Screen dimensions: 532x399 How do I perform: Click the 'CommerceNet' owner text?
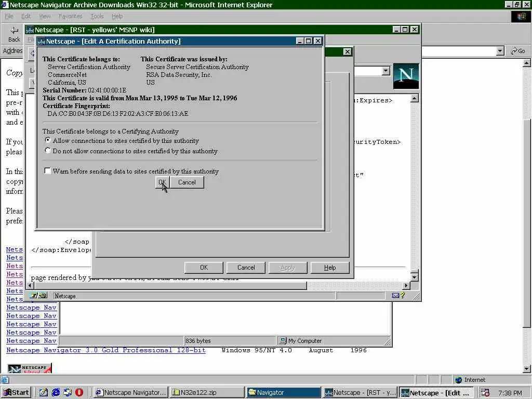pos(67,75)
